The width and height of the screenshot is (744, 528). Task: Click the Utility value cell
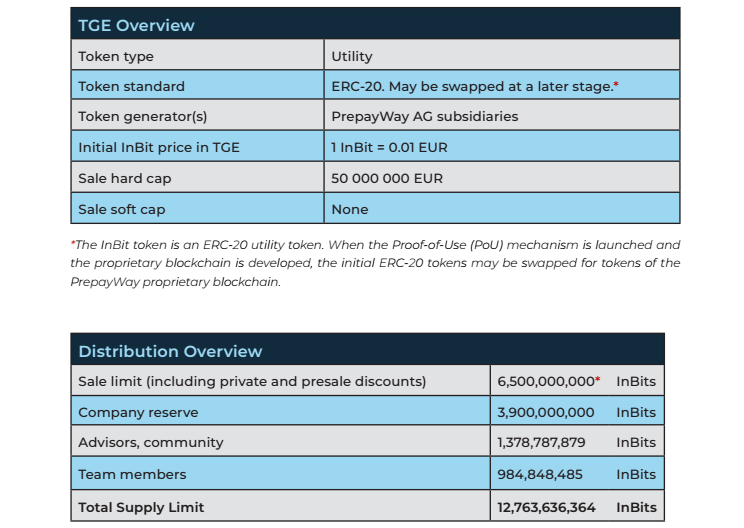(x=502, y=55)
